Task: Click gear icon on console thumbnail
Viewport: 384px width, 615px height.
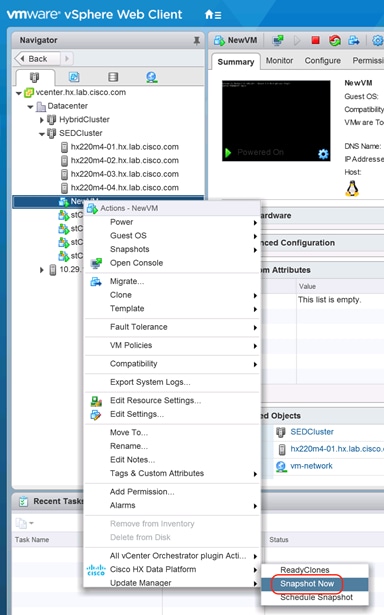Action: point(323,154)
